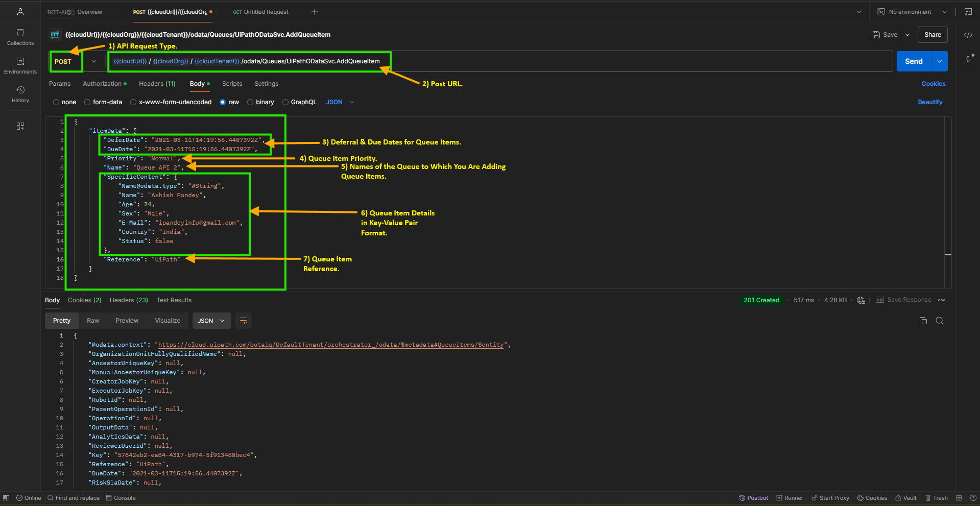Search within the response body
The image size is (980, 506).
pyautogui.click(x=940, y=321)
